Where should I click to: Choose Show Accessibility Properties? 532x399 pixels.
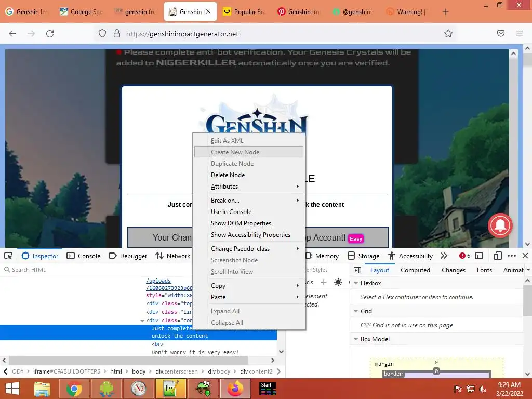coord(249,235)
